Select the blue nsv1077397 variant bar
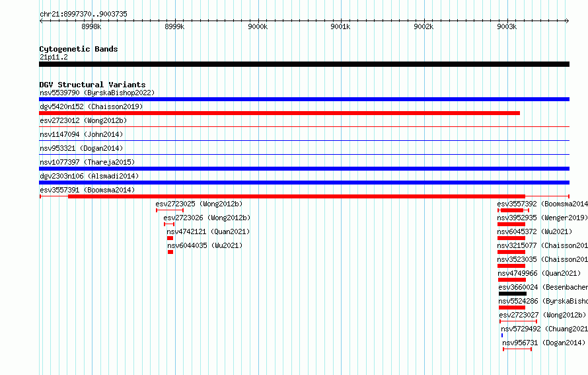Screen dimensions: 588x375 304,169
